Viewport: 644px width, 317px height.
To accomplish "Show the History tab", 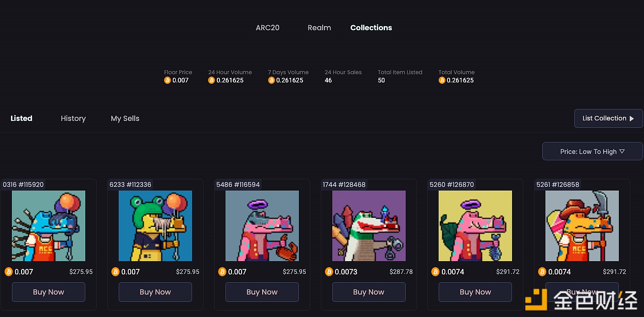I will pyautogui.click(x=73, y=118).
